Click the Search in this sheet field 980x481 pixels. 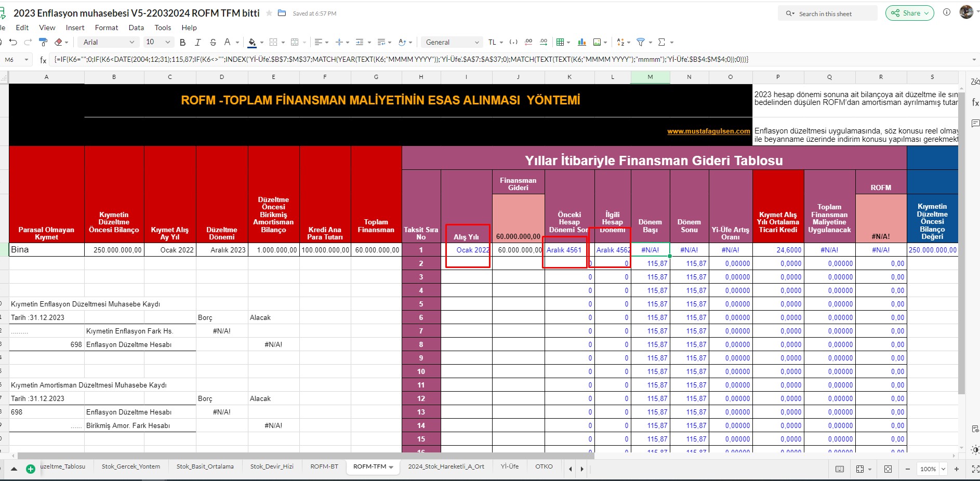click(831, 14)
